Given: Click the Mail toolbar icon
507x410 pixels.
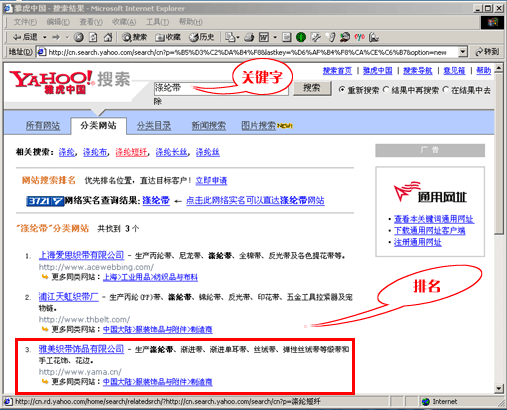Looking at the screenshot, I should coord(230,37).
